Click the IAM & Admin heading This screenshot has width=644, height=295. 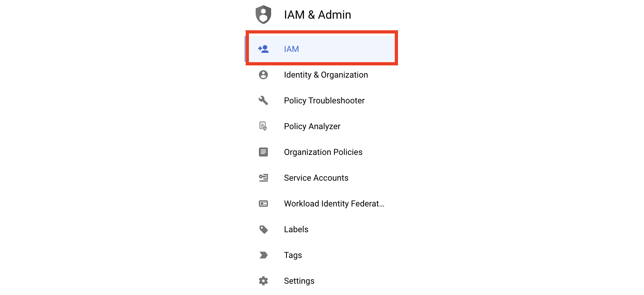[317, 15]
